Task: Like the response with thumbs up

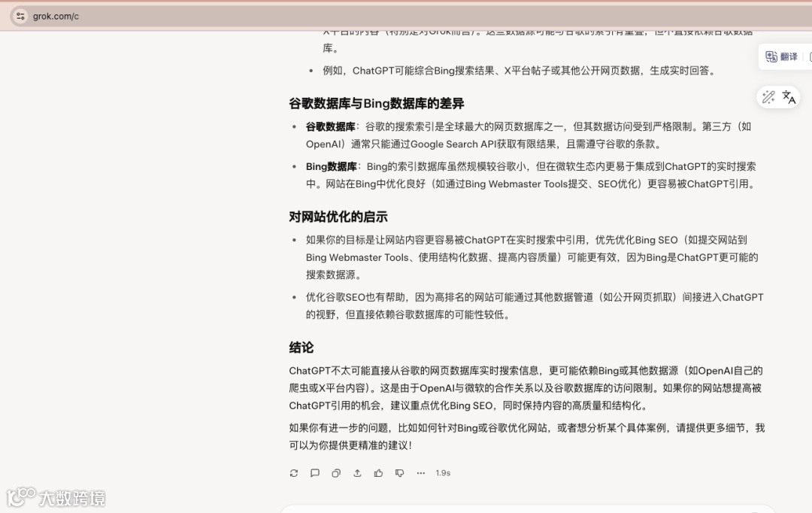Action: (x=378, y=473)
